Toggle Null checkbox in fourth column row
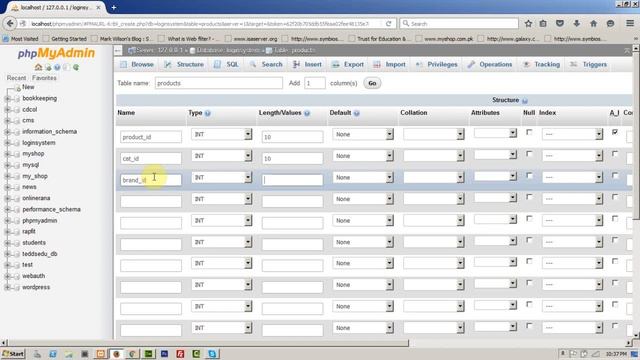 529,197
